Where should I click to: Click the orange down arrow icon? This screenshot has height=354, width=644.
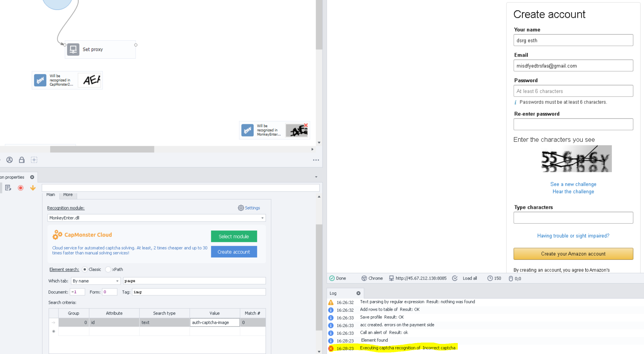33,188
